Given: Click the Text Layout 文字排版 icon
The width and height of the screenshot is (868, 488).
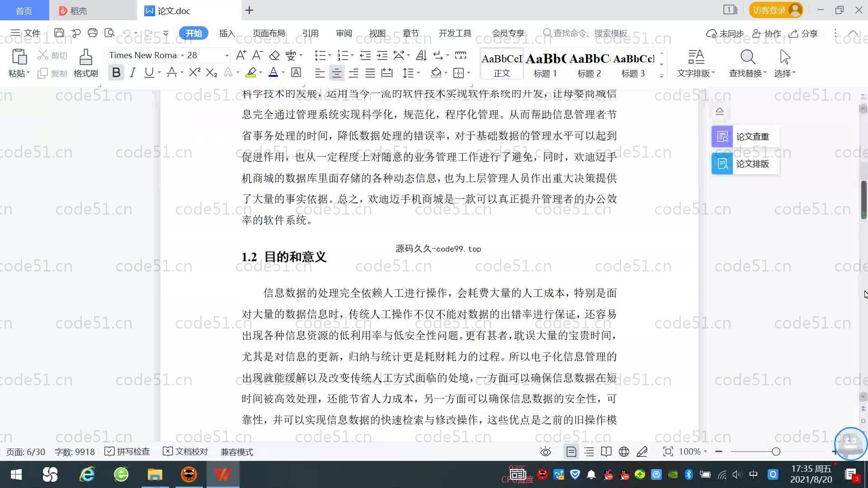Looking at the screenshot, I should pyautogui.click(x=696, y=57).
